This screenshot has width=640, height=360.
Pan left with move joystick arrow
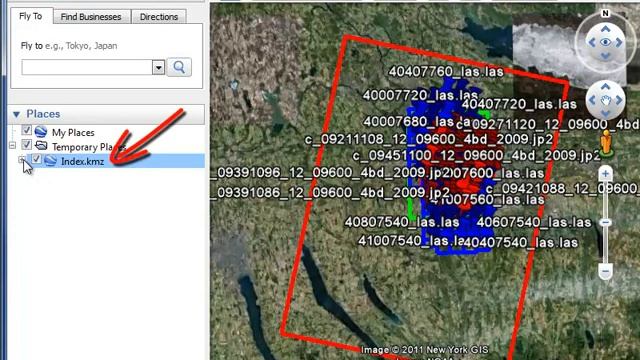(x=592, y=100)
